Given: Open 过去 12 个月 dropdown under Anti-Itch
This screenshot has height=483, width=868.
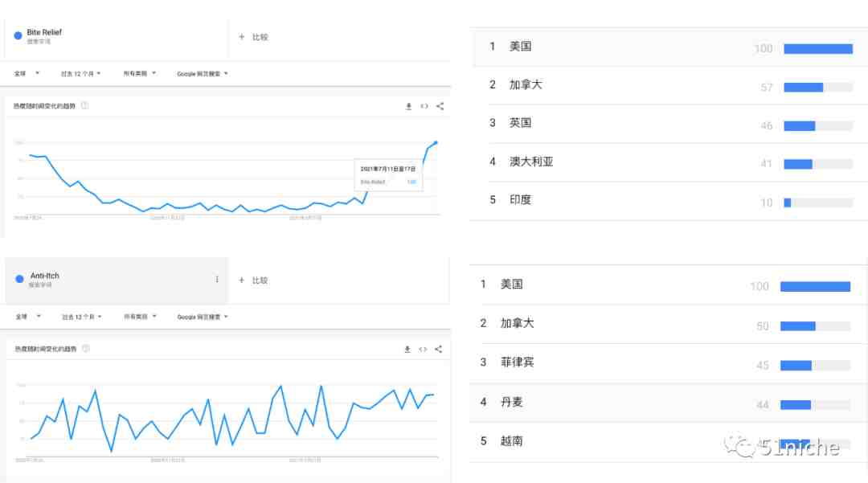Looking at the screenshot, I should pyautogui.click(x=82, y=317).
